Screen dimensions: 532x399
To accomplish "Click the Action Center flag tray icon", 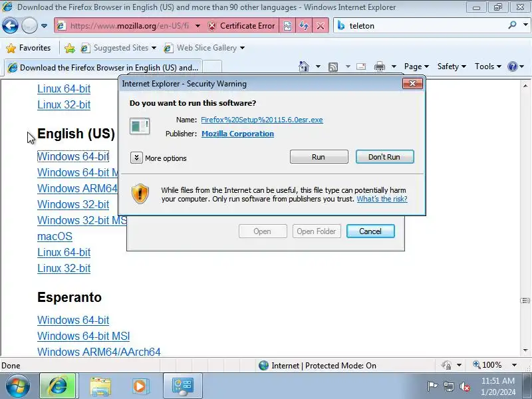I will pos(432,386).
